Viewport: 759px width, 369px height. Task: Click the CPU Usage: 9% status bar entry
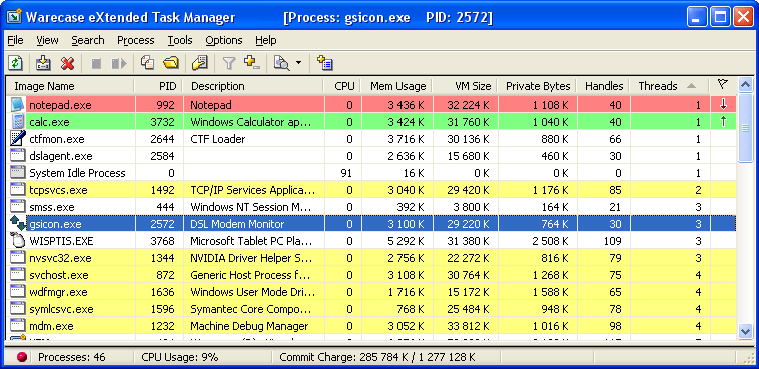180,357
